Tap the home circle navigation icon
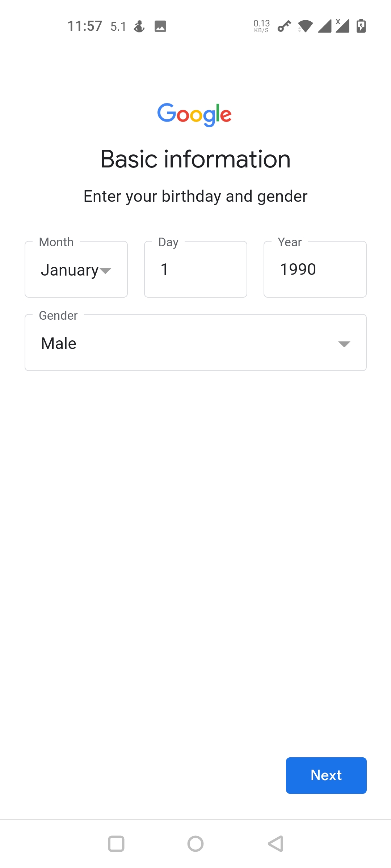 195,844
